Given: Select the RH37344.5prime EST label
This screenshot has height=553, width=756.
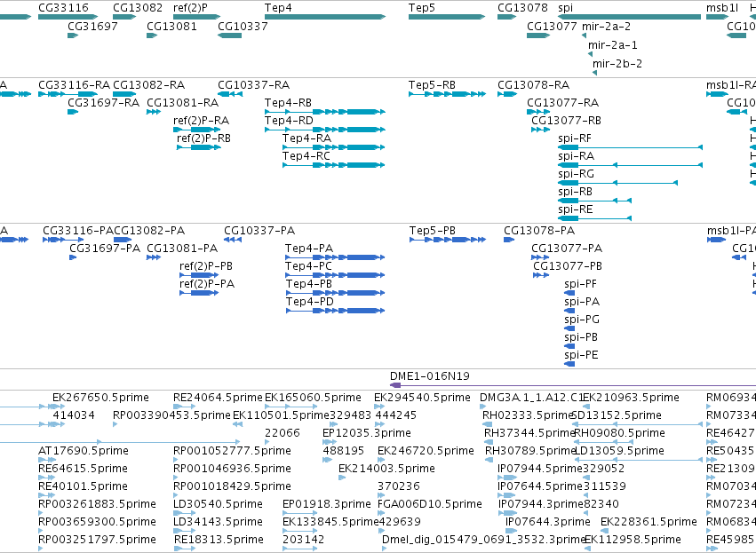Looking at the screenshot, I should coord(529,433).
